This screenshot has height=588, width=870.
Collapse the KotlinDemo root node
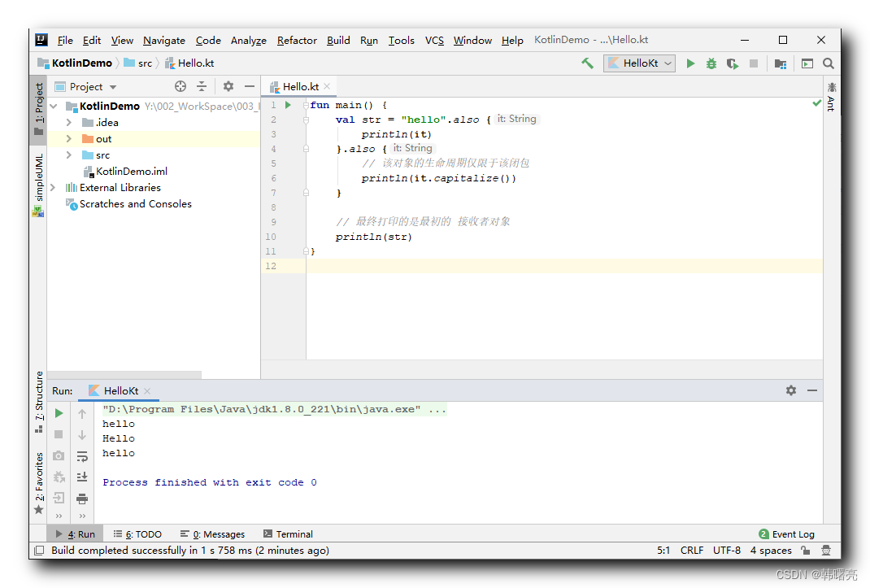54,106
